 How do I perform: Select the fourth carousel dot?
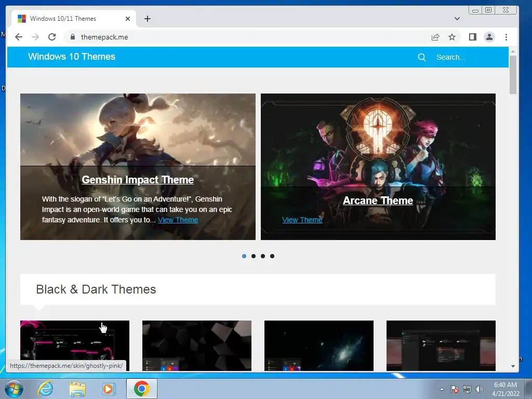click(x=272, y=256)
